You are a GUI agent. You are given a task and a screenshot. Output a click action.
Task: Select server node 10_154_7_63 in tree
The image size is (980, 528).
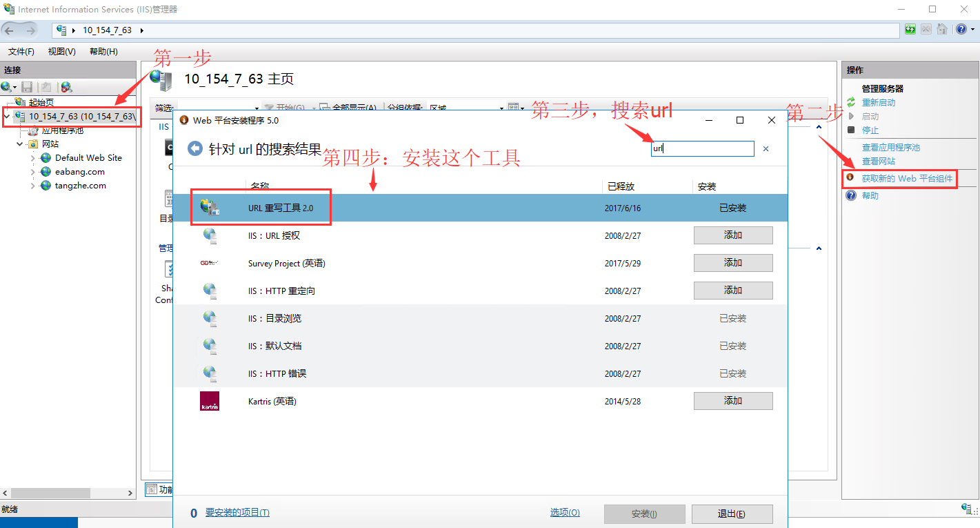82,116
